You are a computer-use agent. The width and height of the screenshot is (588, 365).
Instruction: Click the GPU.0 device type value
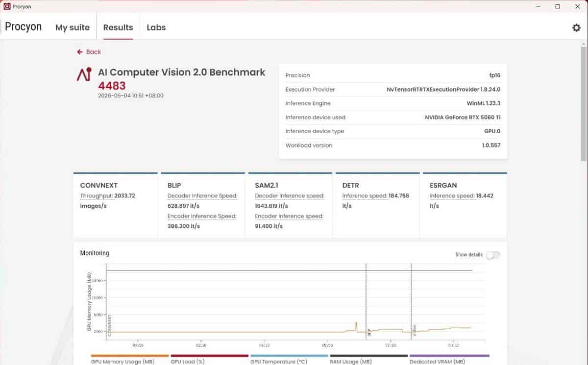point(492,131)
